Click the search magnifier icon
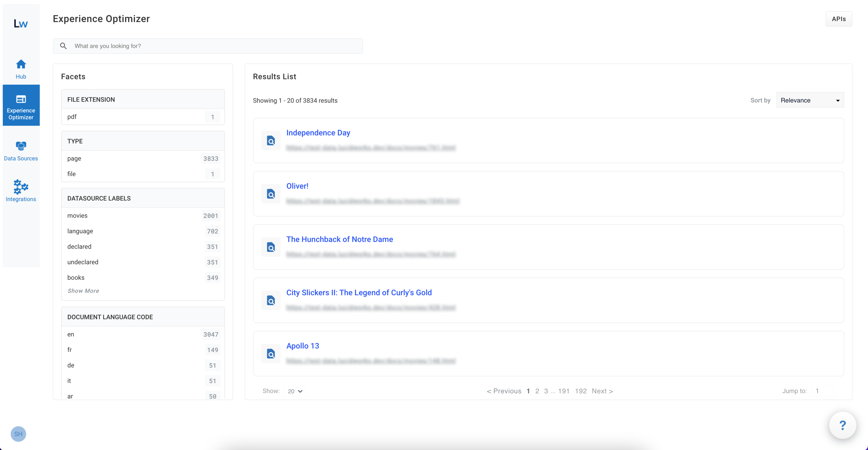The height and width of the screenshot is (450, 868). click(63, 46)
